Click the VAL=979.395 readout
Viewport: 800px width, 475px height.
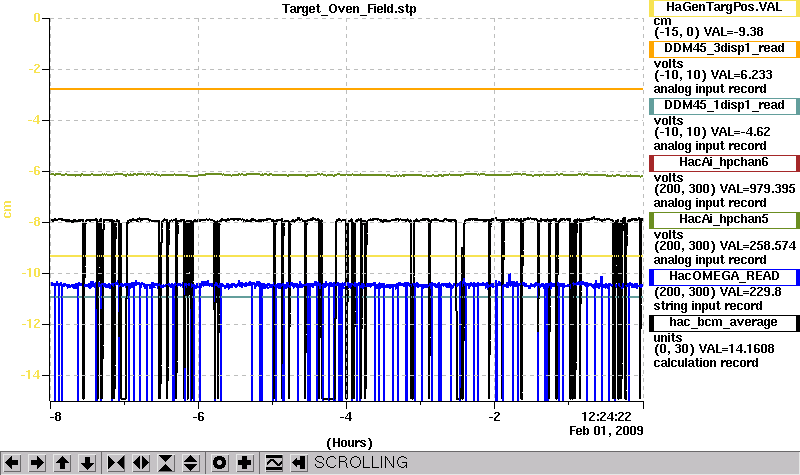click(757, 189)
